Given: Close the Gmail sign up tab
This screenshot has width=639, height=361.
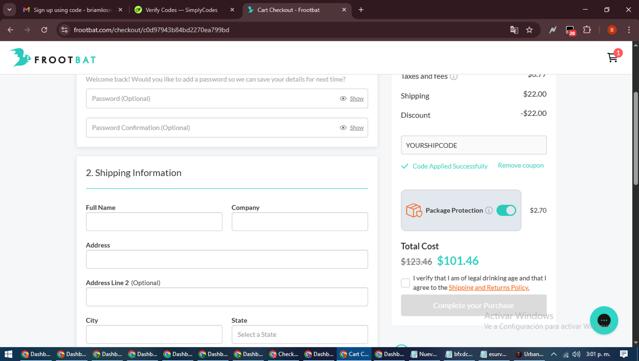Looking at the screenshot, I should [120, 10].
